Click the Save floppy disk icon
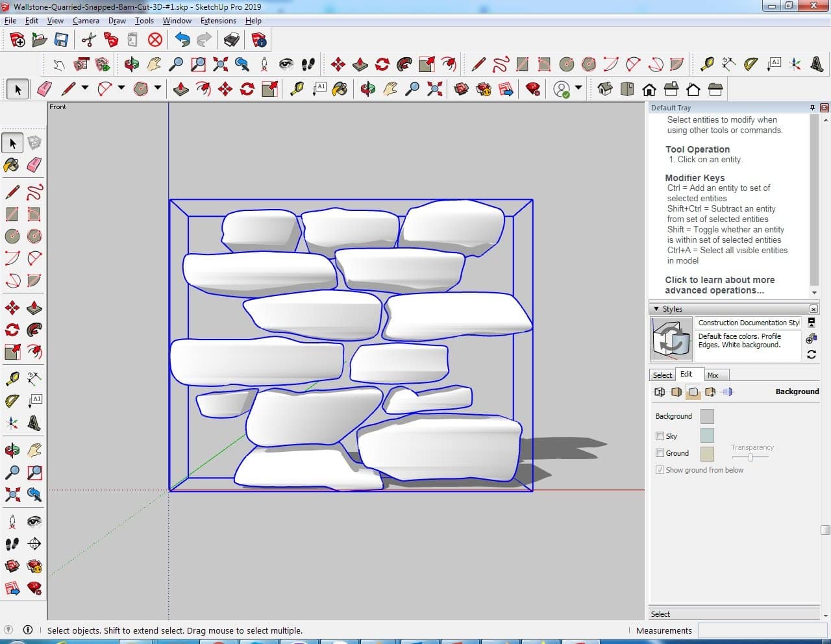831x644 pixels. tap(61, 40)
